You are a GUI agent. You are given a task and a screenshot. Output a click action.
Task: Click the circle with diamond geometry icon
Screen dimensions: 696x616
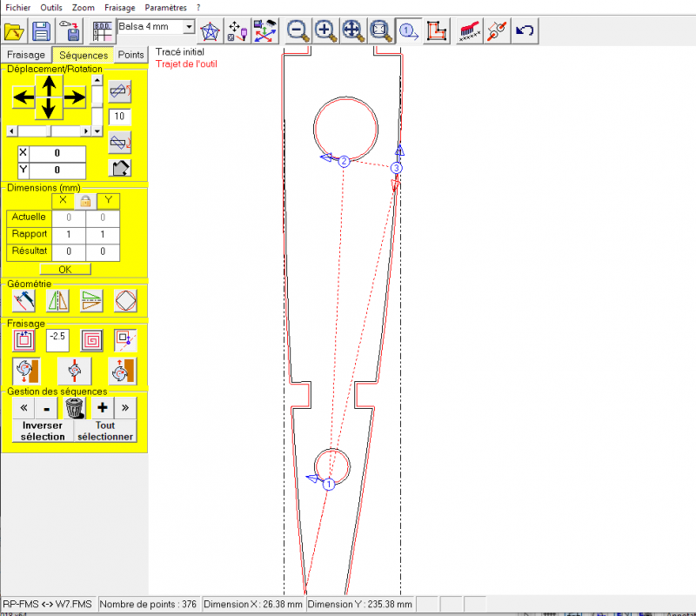[125, 301]
